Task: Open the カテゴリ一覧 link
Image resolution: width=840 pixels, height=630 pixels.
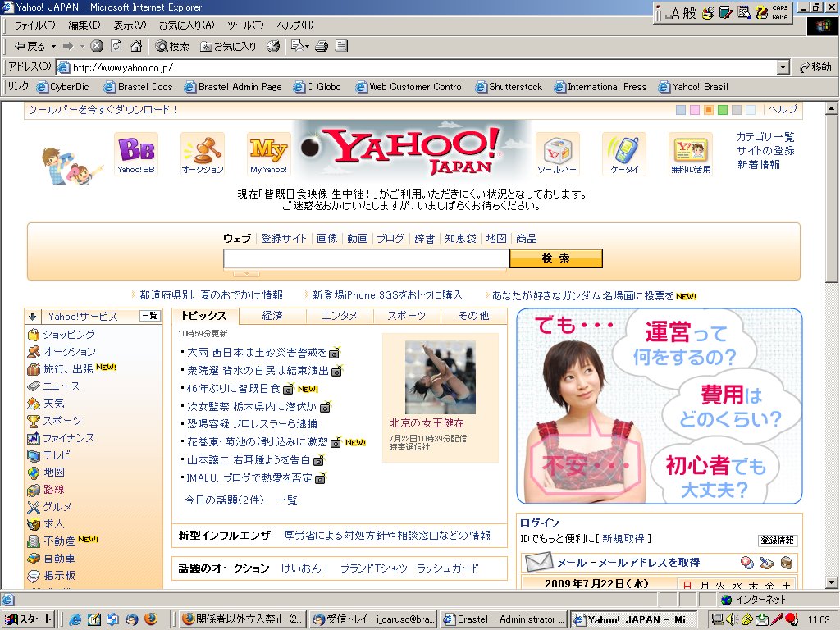Action: (765, 137)
